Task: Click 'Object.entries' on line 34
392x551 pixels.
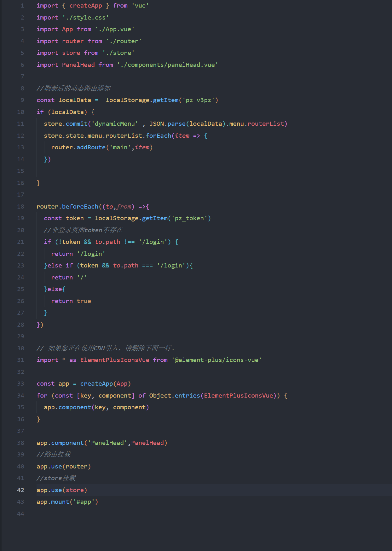Action: [175, 395]
